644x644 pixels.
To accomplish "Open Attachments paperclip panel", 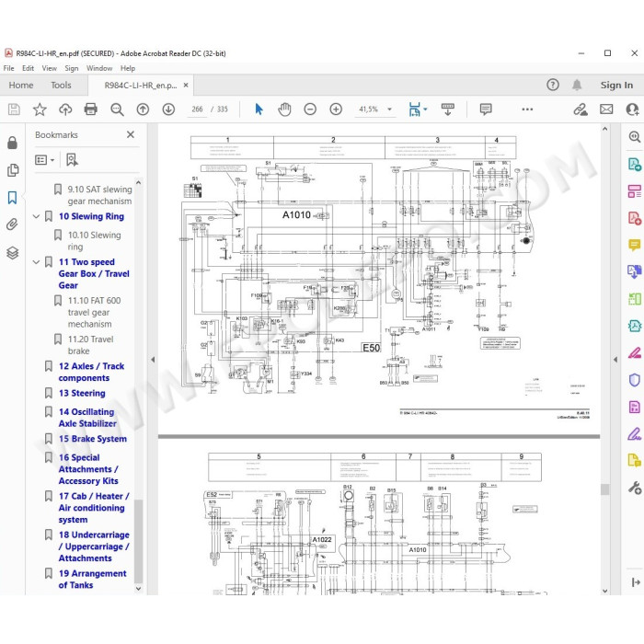I will (x=12, y=224).
